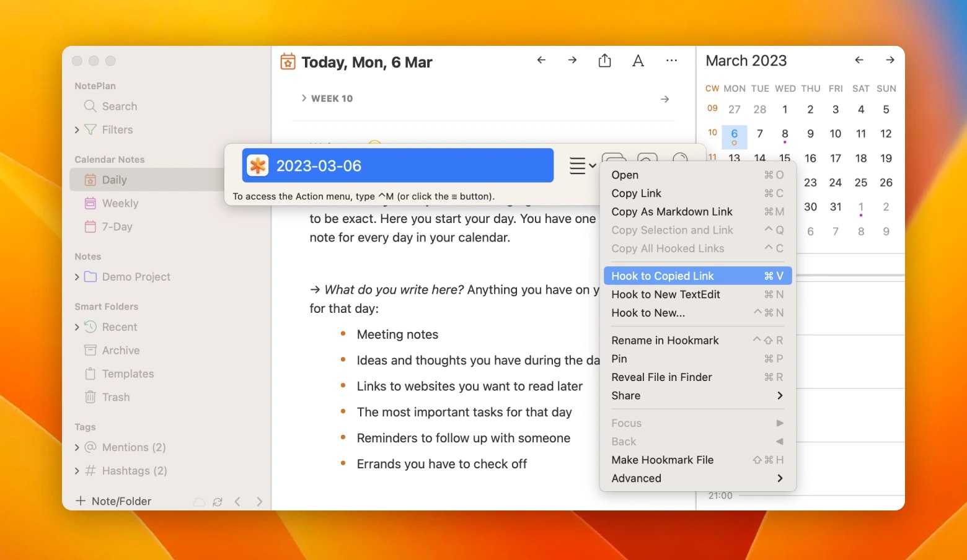Image resolution: width=967 pixels, height=560 pixels.
Task: Click the share icon in note toolbar
Action: coord(605,61)
